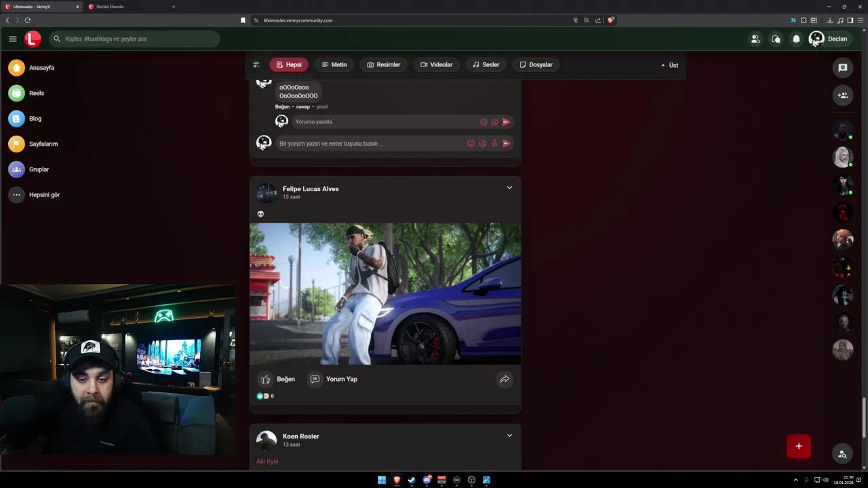868x488 pixels.
Task: Open Koen Rosier profile name link
Action: click(x=301, y=436)
